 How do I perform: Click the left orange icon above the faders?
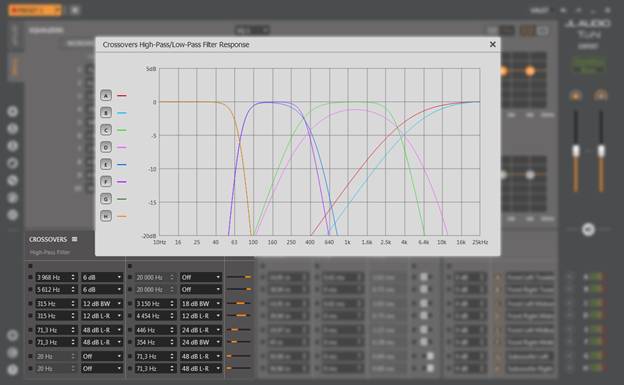coord(575,96)
